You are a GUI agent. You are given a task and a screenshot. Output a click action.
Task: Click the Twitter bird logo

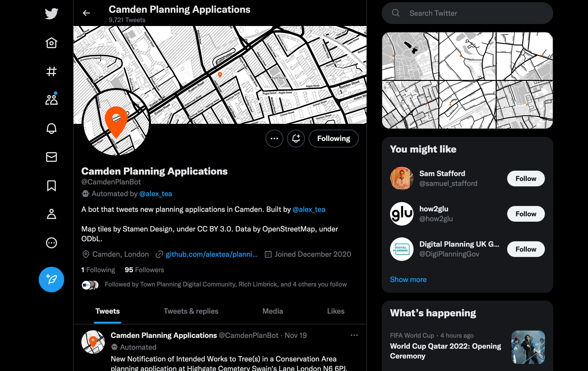pos(51,13)
